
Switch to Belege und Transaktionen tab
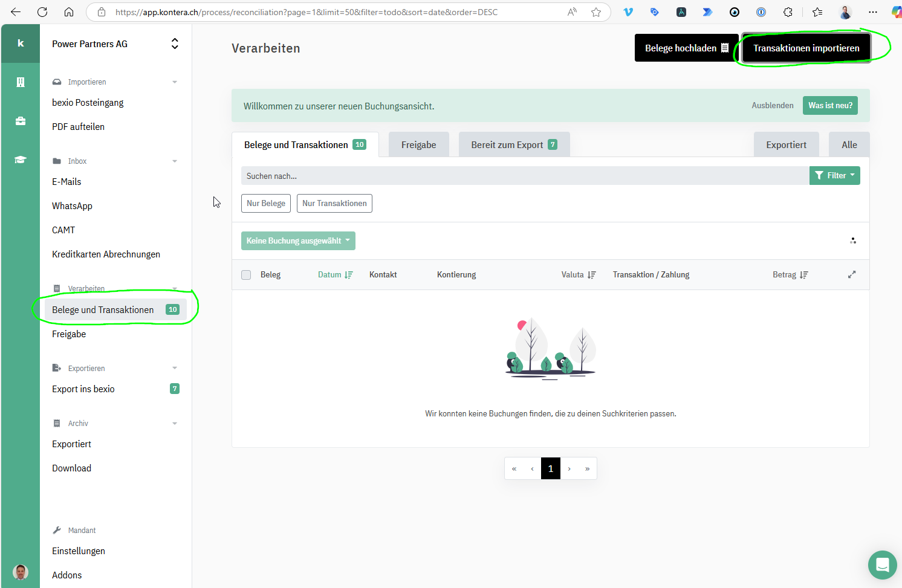[305, 144]
